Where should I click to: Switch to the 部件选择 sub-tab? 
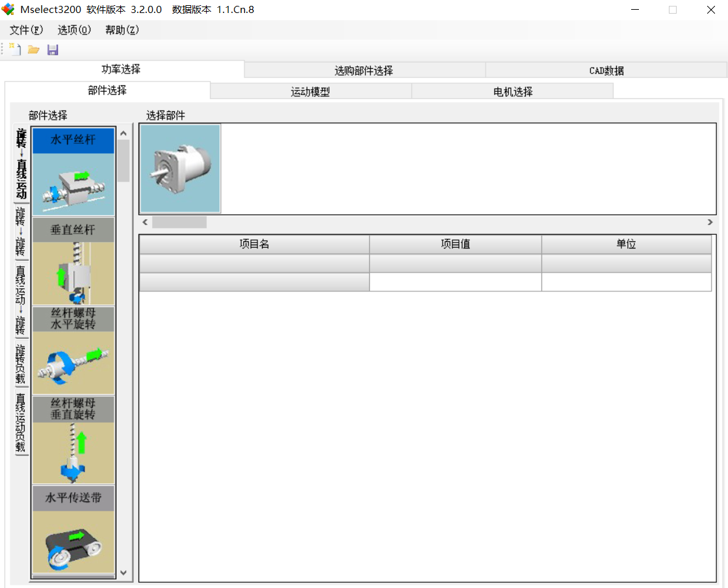107,90
